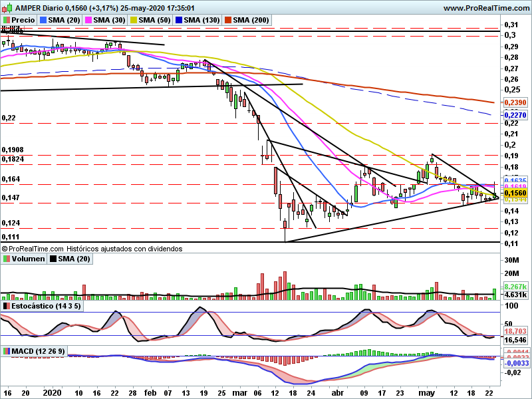
Task: Click the red 0,2390 SMA value tag
Action: tap(515, 102)
